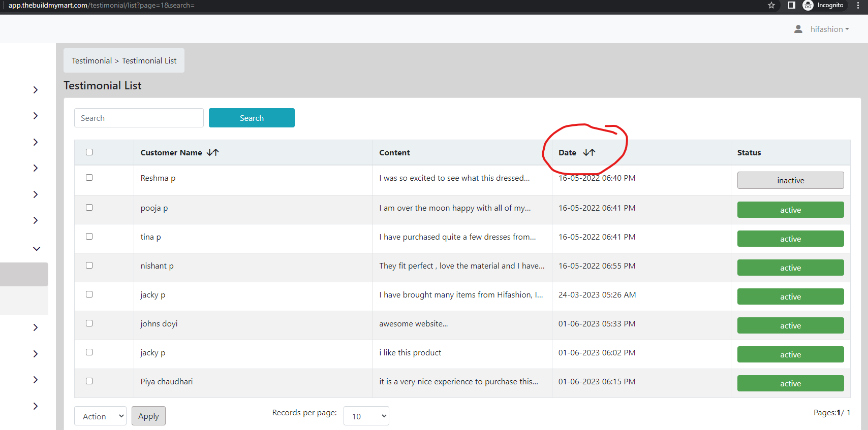Check the 24-03-2023 jacky p row checkbox

[x=89, y=294]
